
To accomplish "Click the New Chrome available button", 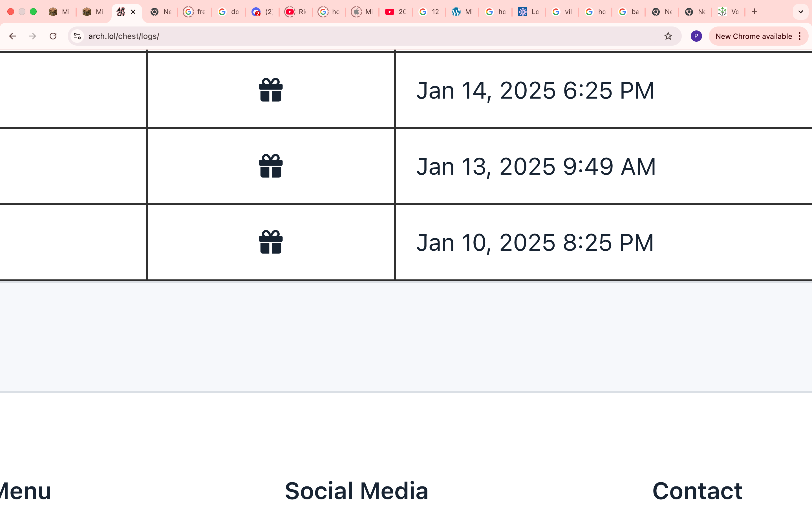I will click(x=753, y=36).
